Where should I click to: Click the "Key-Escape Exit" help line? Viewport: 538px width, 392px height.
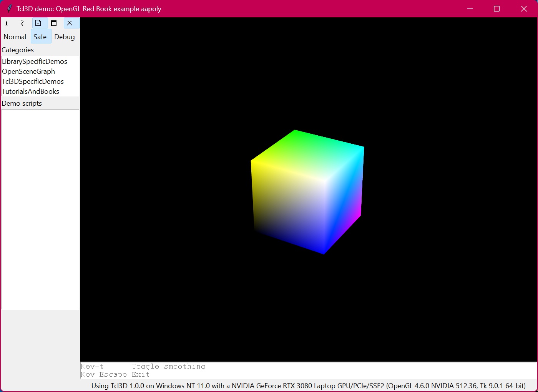pyautogui.click(x=115, y=375)
